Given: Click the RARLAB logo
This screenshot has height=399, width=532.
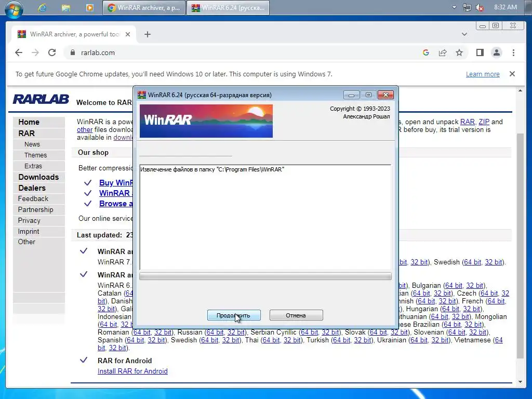Looking at the screenshot, I should tap(41, 99).
